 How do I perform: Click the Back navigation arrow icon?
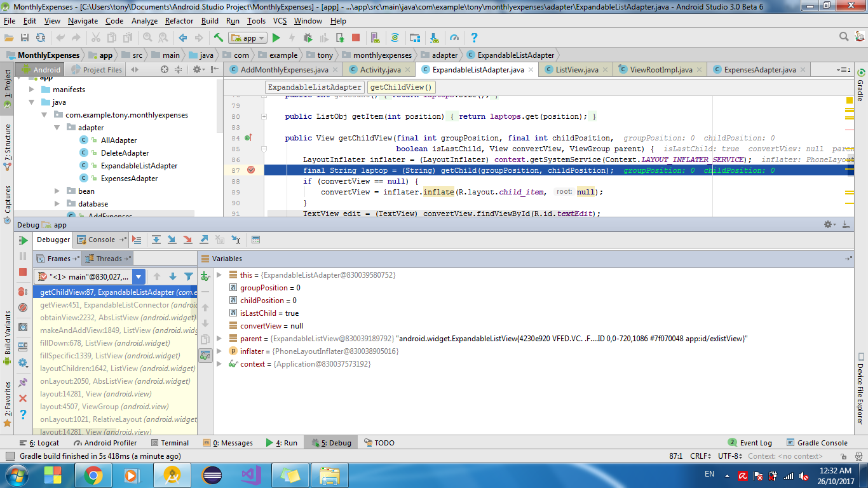183,38
